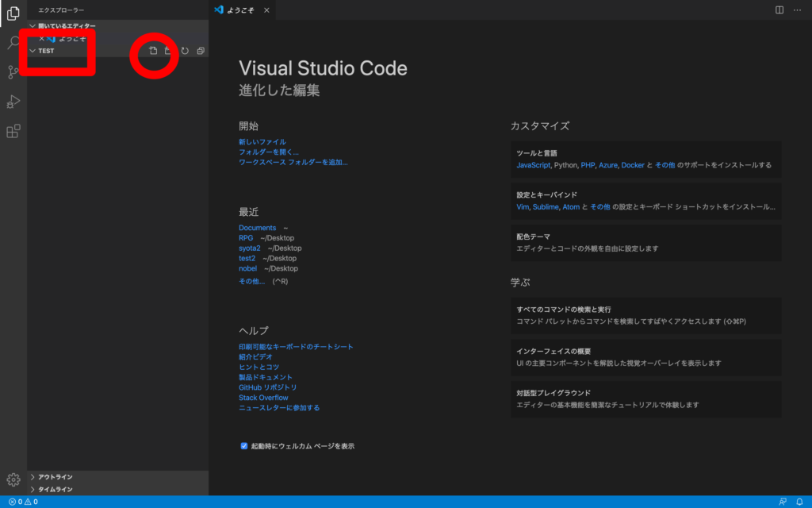Select the ようこそ editor tab
This screenshot has height=508, width=812.
click(x=242, y=10)
